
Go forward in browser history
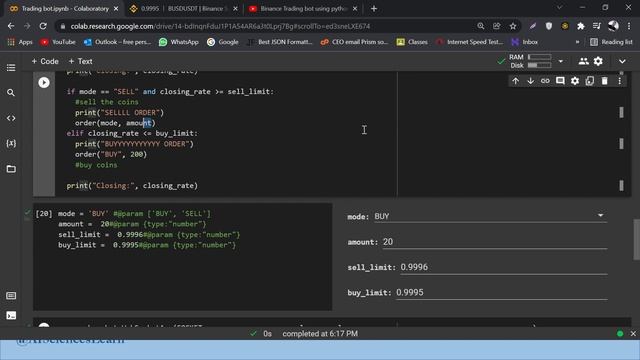[27, 26]
